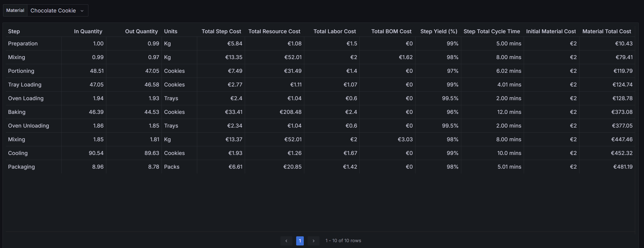This screenshot has width=644, height=248.
Task: Sort by Out Quantity column header
Action: coord(141,31)
